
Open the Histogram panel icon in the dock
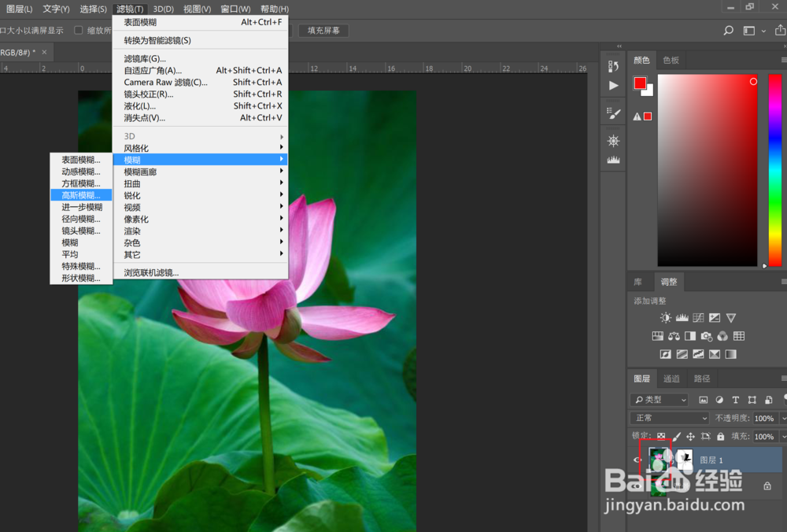tap(613, 160)
